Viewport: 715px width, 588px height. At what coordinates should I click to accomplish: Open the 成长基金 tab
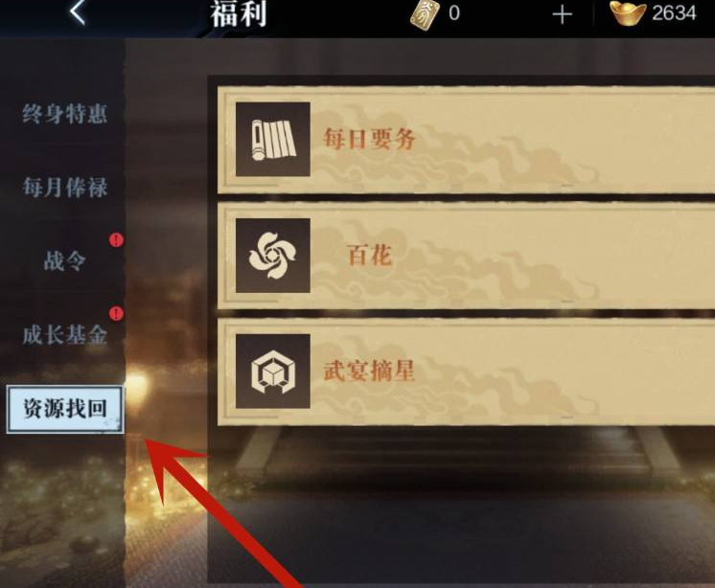coord(65,335)
